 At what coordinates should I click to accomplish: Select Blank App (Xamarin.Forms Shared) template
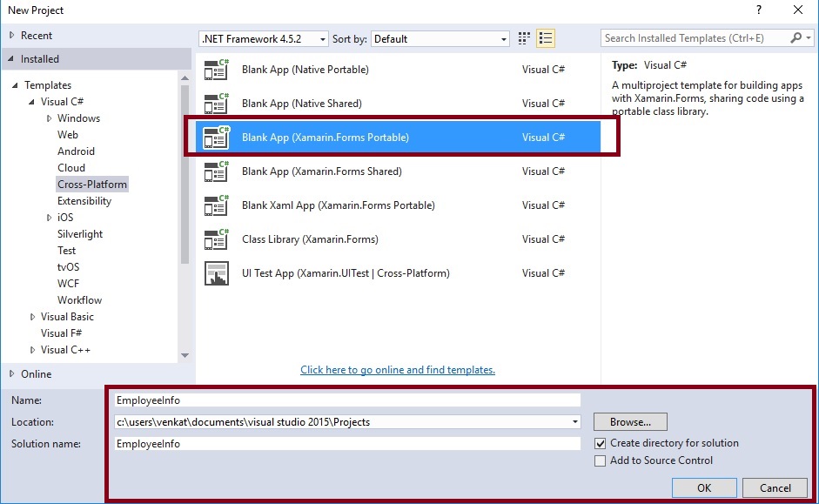(399, 171)
